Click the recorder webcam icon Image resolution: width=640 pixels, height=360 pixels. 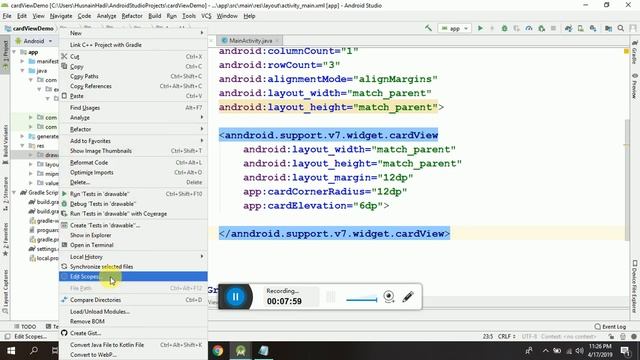click(x=389, y=296)
